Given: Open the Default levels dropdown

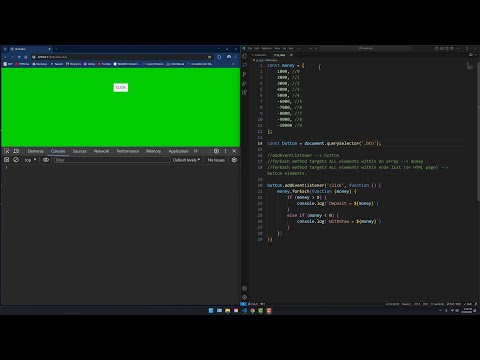Looking at the screenshot, I should coord(186,160).
